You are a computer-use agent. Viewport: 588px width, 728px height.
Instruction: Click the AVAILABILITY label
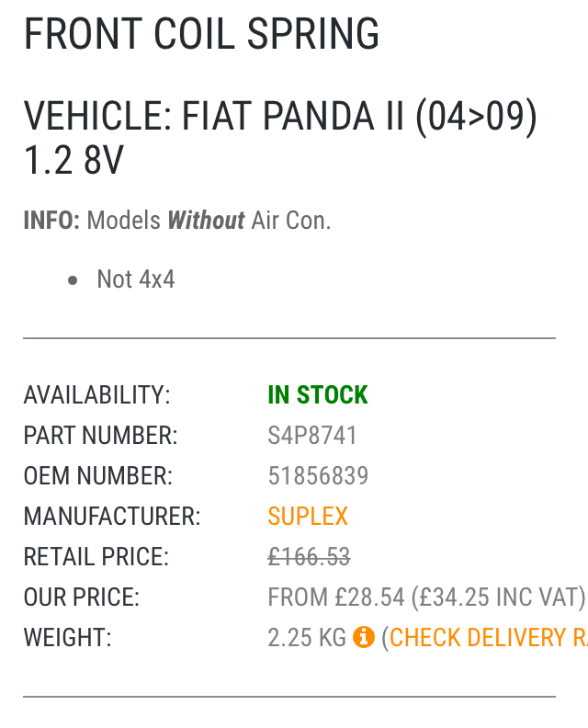96,395
